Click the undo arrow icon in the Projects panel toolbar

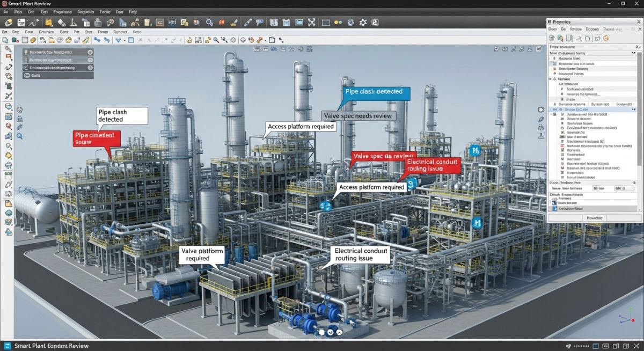click(x=588, y=38)
